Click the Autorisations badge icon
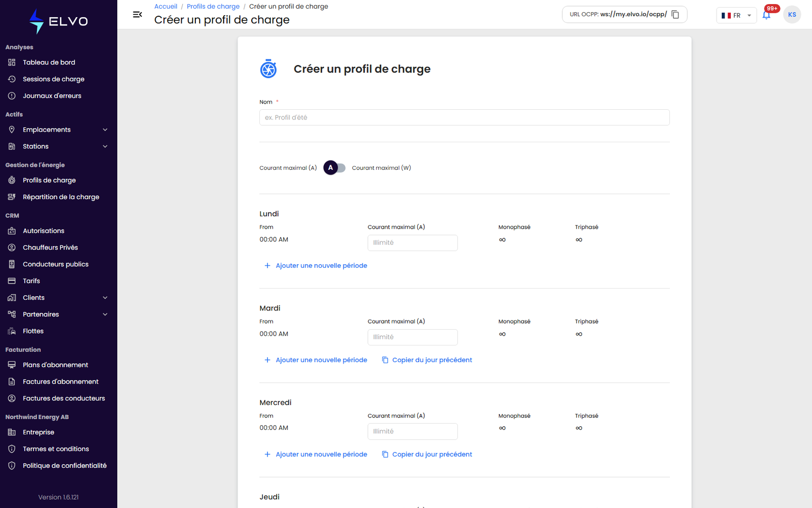Screen dimensions: 812x508 click(x=12, y=231)
